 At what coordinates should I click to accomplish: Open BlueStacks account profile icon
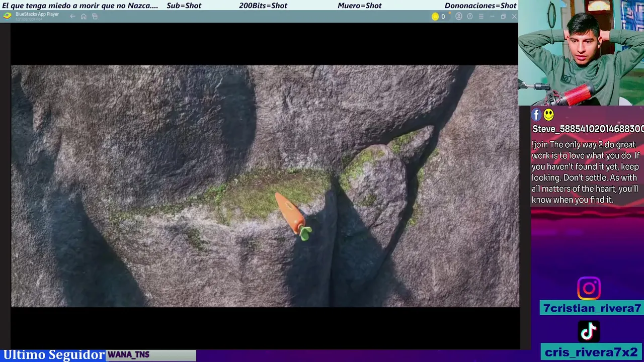coord(458,17)
